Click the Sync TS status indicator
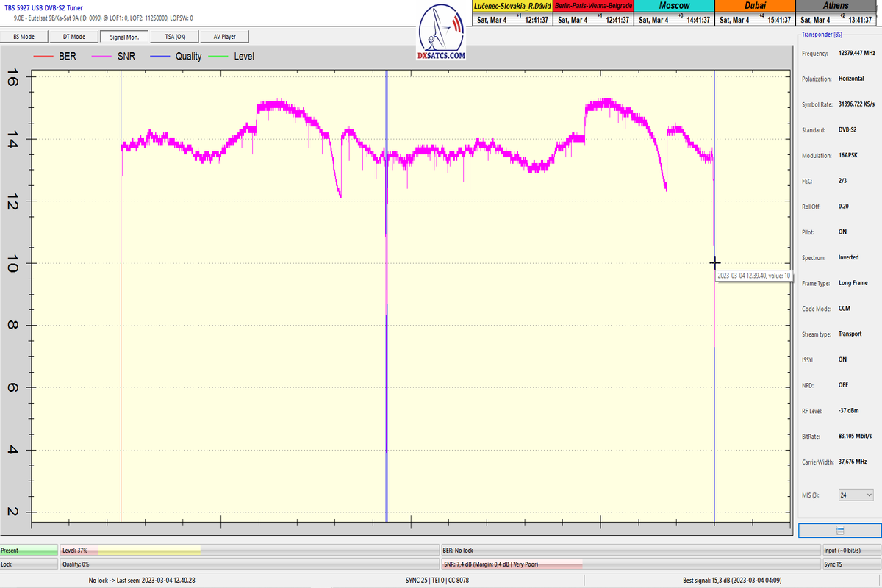This screenshot has width=882, height=588. pos(850,564)
